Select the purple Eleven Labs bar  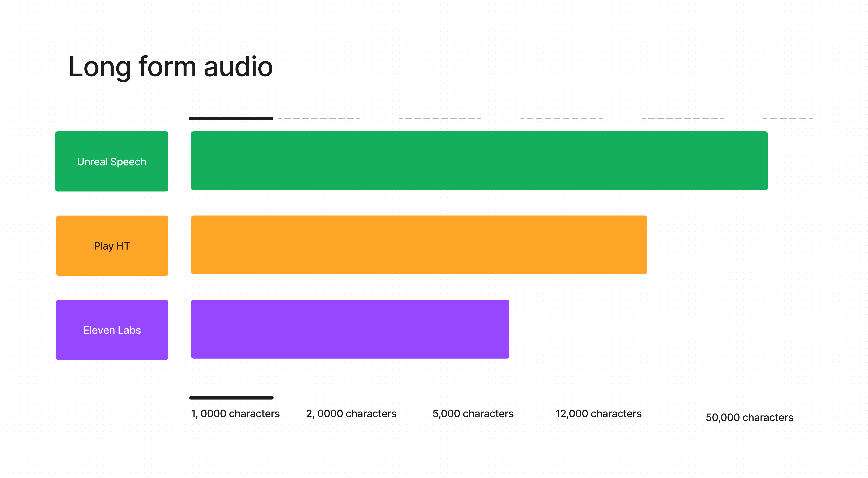click(x=350, y=329)
